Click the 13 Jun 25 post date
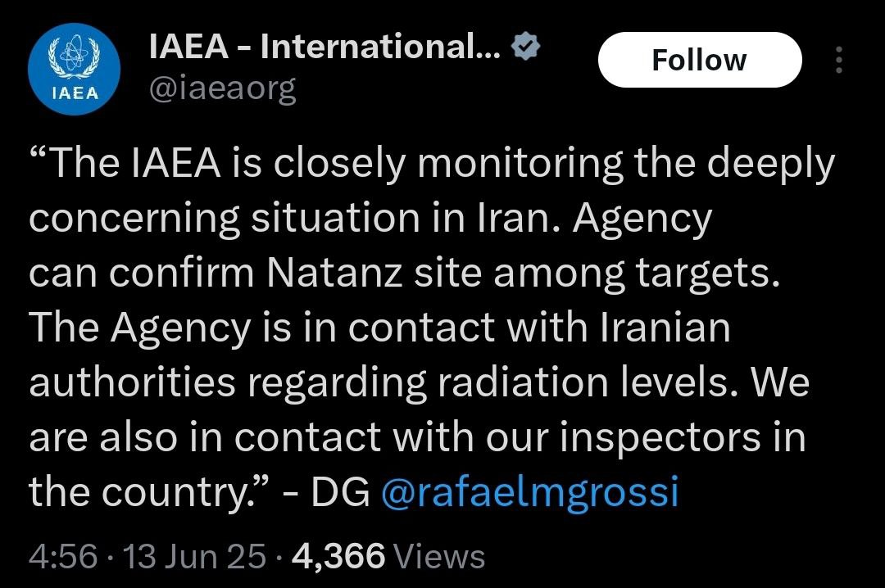 click(195, 557)
